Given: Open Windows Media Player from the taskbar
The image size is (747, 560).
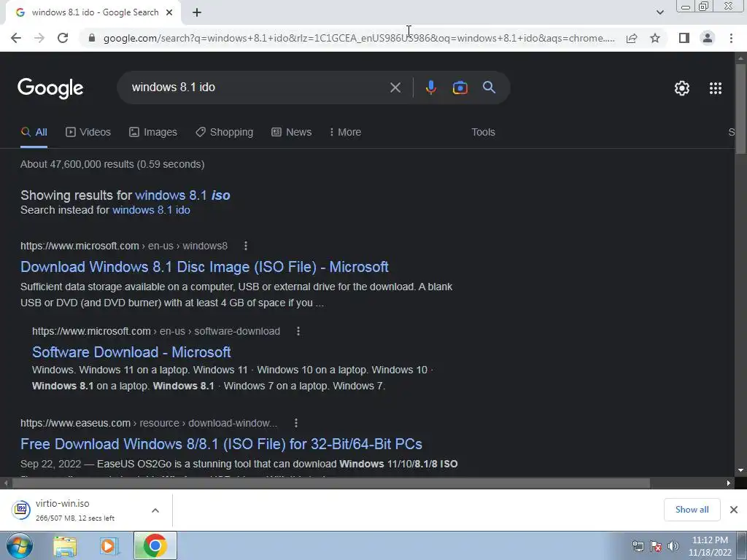Looking at the screenshot, I should pyautogui.click(x=109, y=545).
